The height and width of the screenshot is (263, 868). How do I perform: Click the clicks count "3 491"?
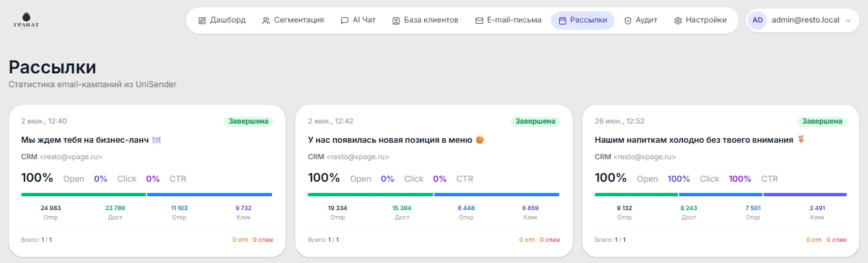click(x=817, y=208)
